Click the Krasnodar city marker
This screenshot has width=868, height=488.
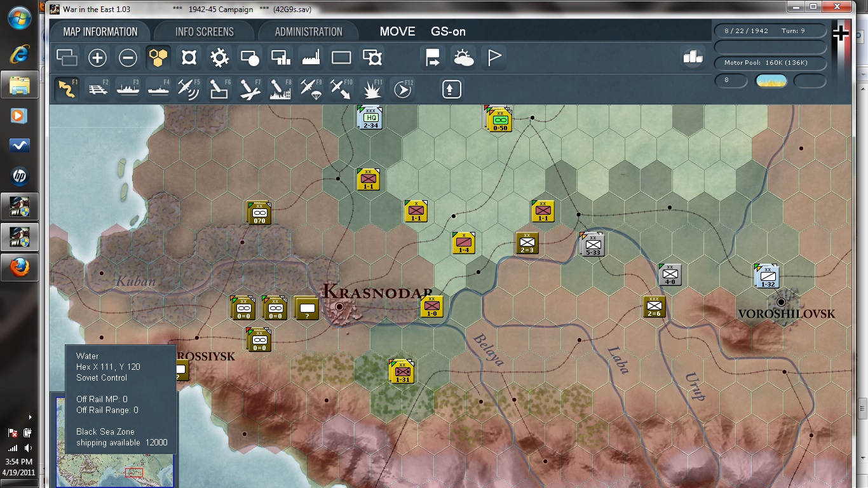tap(339, 306)
